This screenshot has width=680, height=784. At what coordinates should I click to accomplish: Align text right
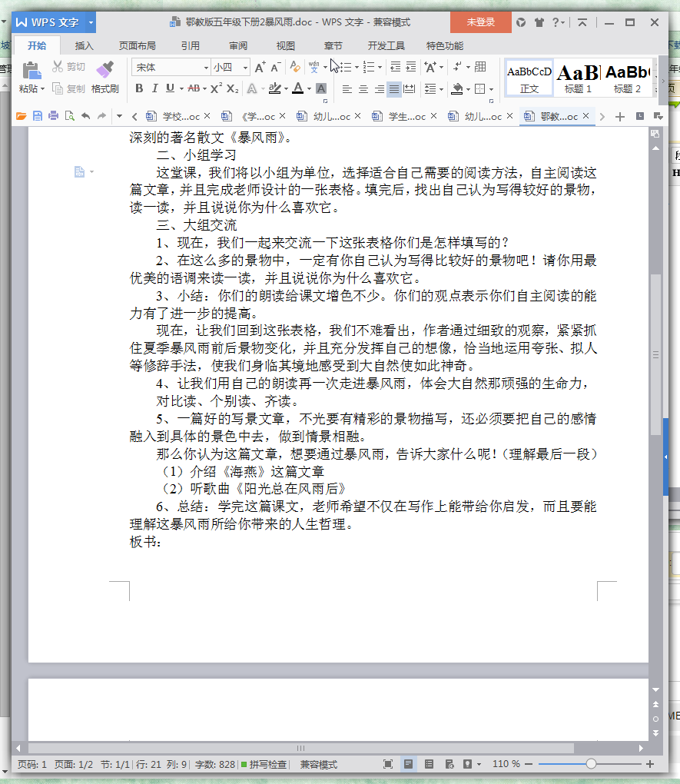pos(380,89)
